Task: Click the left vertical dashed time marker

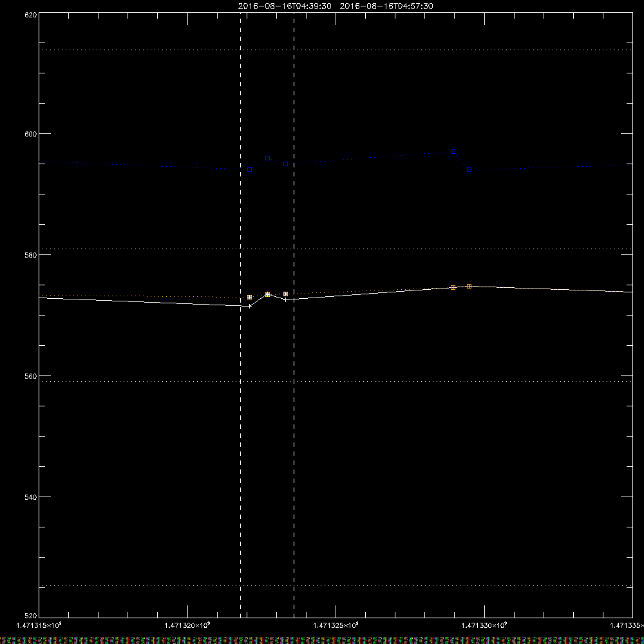Action: click(x=241, y=315)
